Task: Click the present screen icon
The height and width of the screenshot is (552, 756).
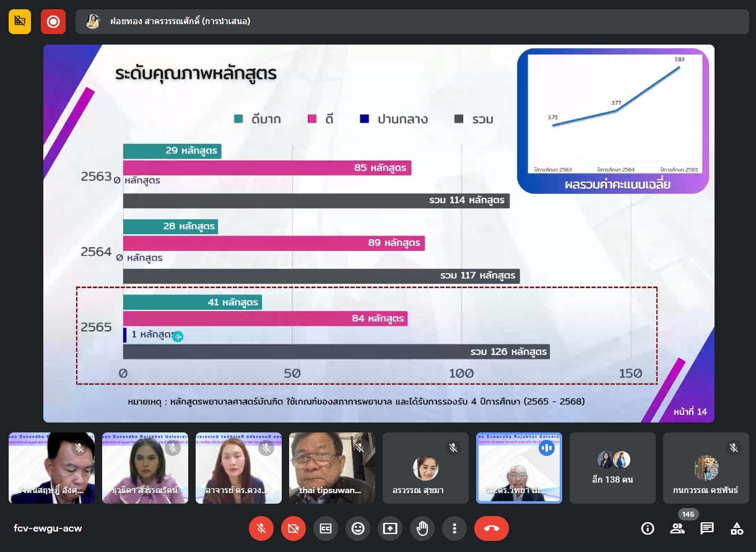Action: pyautogui.click(x=390, y=528)
